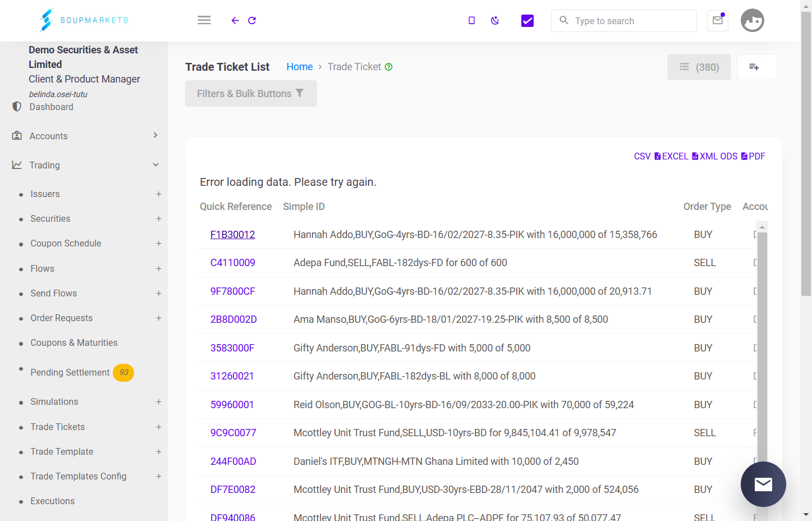Click the page vertical scrollbar
812x521 pixels.
tap(806, 153)
